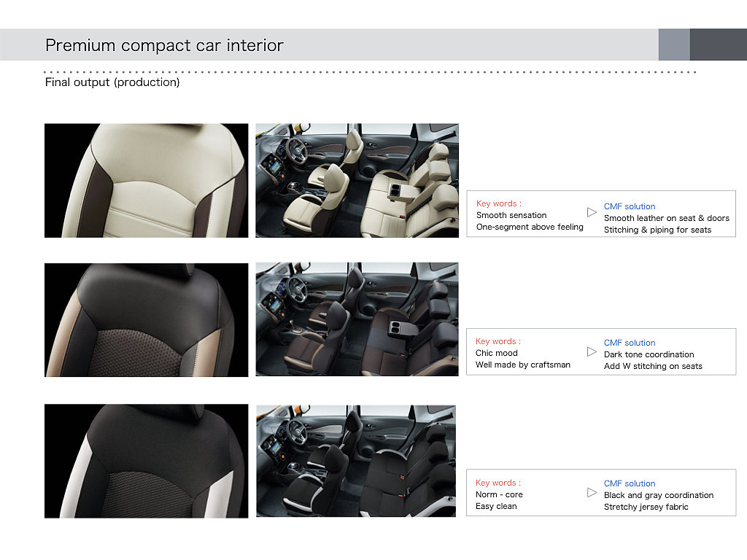Click 'Well made by craftsman' text
This screenshot has height=560, width=747.
(522, 365)
